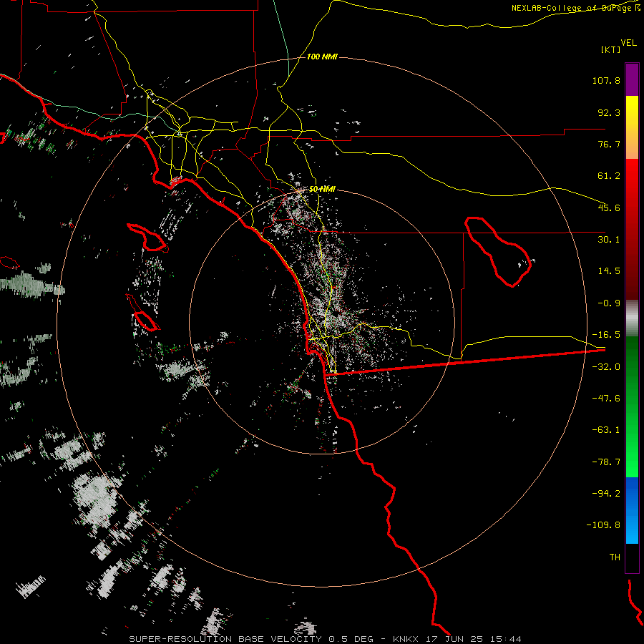The height and width of the screenshot is (644, 644).
Task: Click the -0.9 scale value
Action: coord(609,303)
